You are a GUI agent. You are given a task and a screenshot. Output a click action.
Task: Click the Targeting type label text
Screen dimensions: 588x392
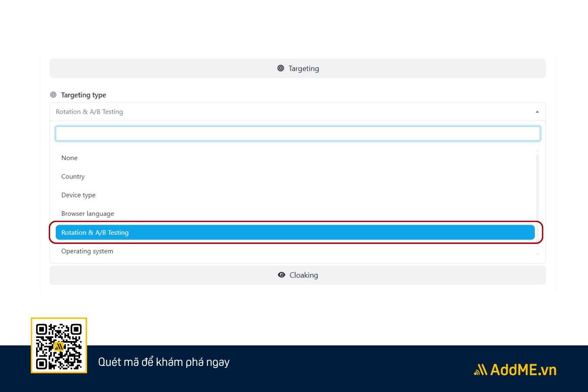pos(84,95)
